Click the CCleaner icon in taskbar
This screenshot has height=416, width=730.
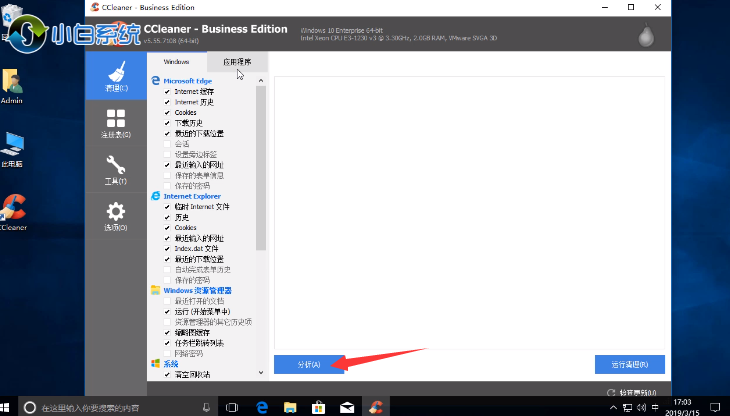378,407
